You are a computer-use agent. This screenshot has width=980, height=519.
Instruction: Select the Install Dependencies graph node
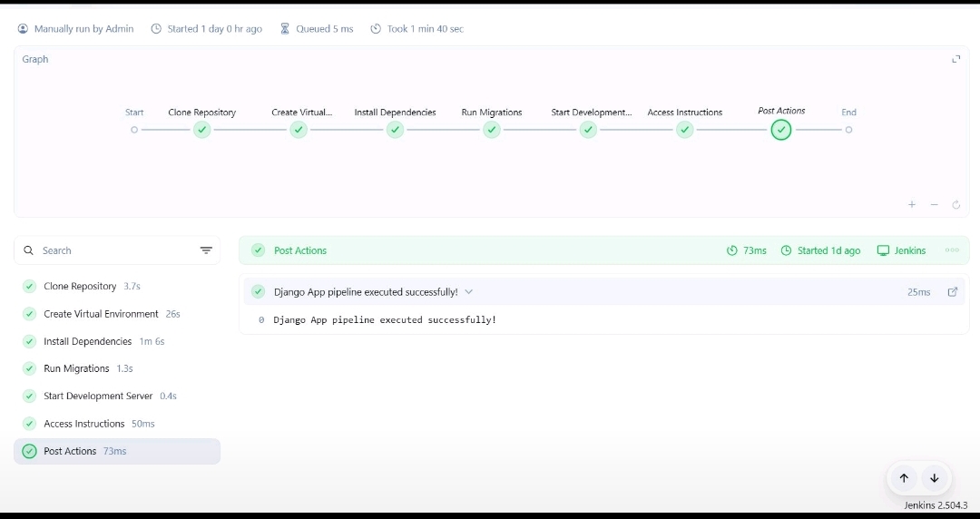pos(395,130)
